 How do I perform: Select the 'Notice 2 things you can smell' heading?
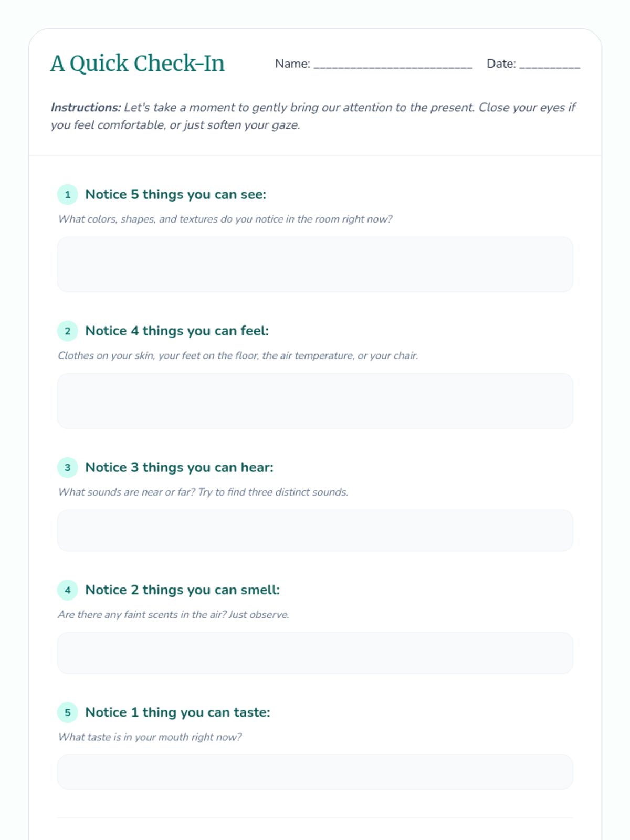[183, 590]
